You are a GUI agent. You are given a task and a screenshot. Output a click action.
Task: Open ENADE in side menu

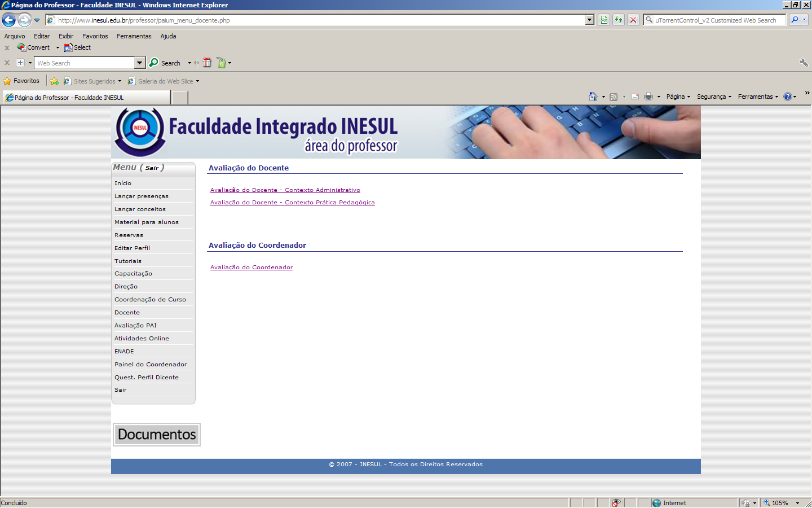[124, 352]
